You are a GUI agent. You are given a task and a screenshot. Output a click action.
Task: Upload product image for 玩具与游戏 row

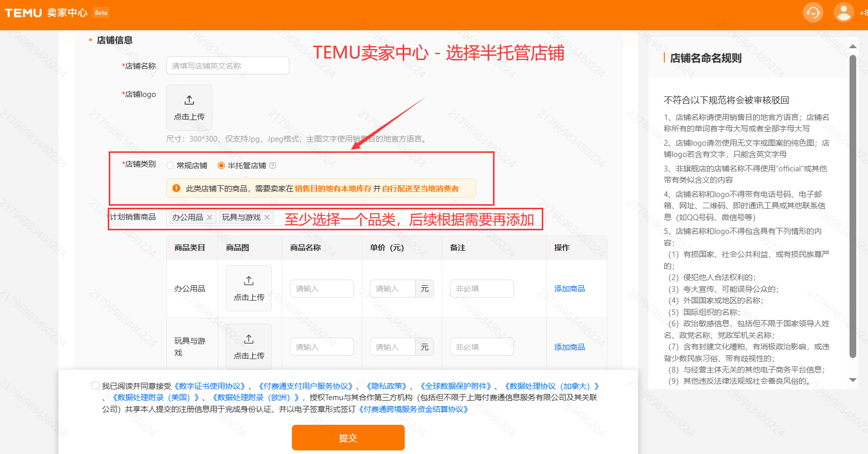click(x=249, y=347)
